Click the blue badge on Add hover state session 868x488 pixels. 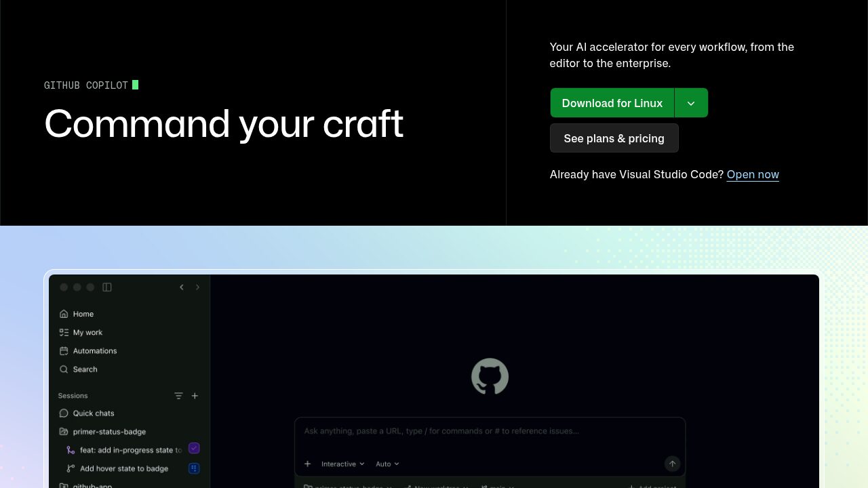(x=194, y=468)
